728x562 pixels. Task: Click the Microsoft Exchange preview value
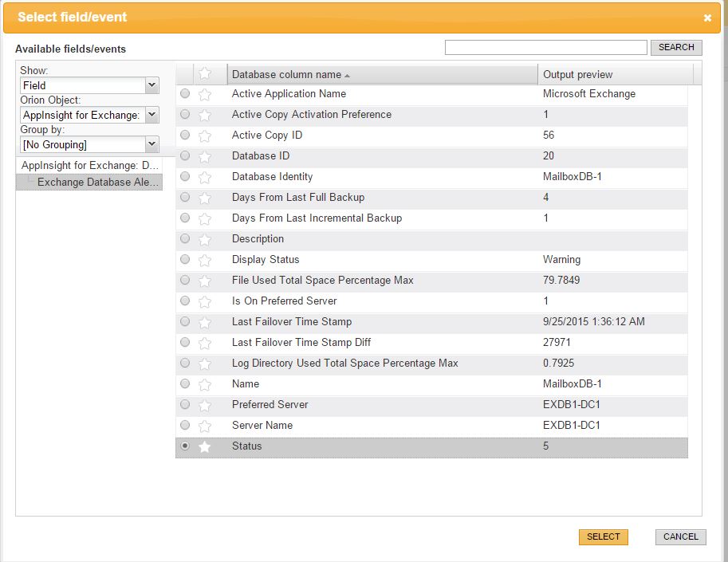coord(589,94)
